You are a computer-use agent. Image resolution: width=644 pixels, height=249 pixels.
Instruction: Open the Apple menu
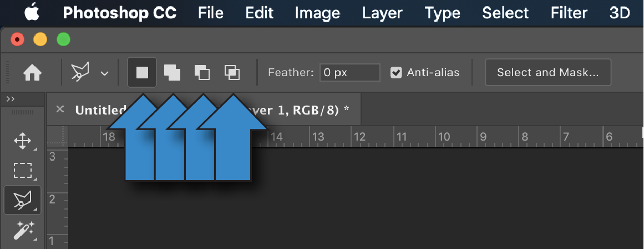pos(32,12)
